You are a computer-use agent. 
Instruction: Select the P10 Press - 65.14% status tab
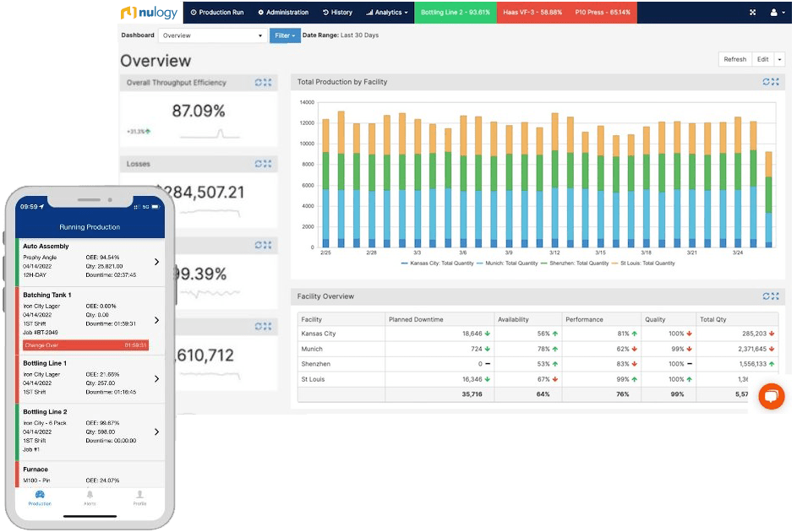pyautogui.click(x=603, y=12)
